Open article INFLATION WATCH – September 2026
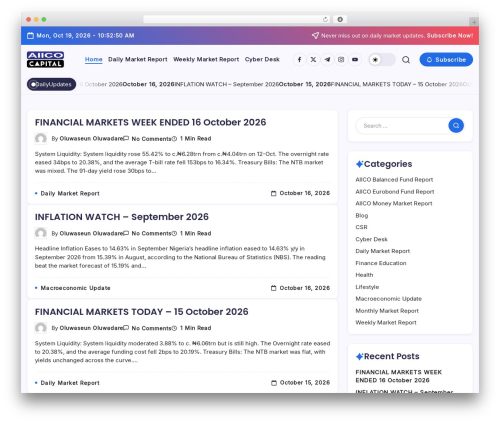Image resolution: width=500 pixels, height=423 pixels. 122,217
